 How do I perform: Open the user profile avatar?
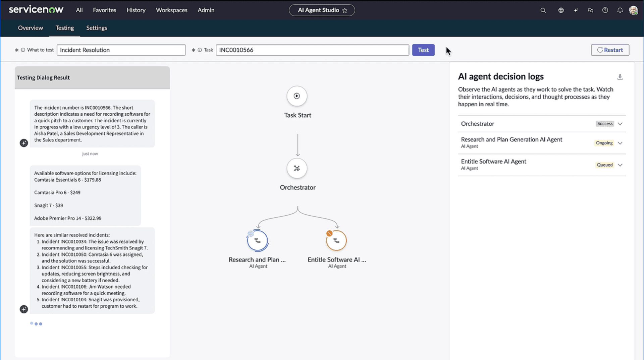click(634, 10)
